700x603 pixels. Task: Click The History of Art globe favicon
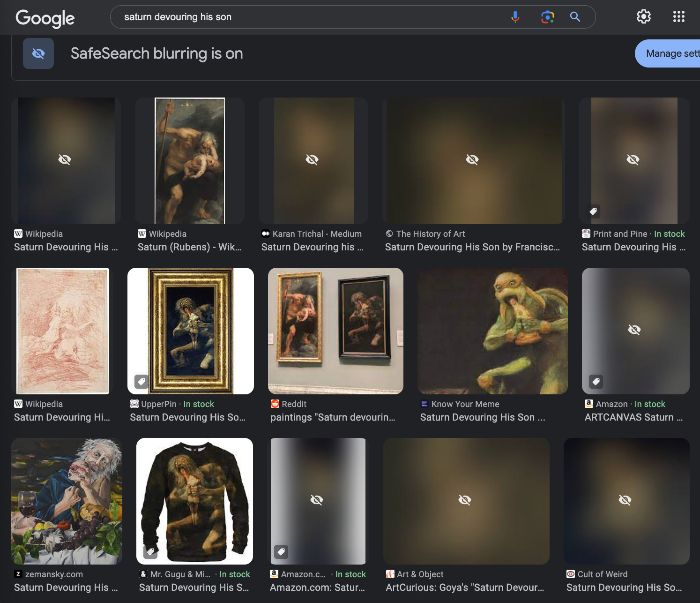[389, 234]
